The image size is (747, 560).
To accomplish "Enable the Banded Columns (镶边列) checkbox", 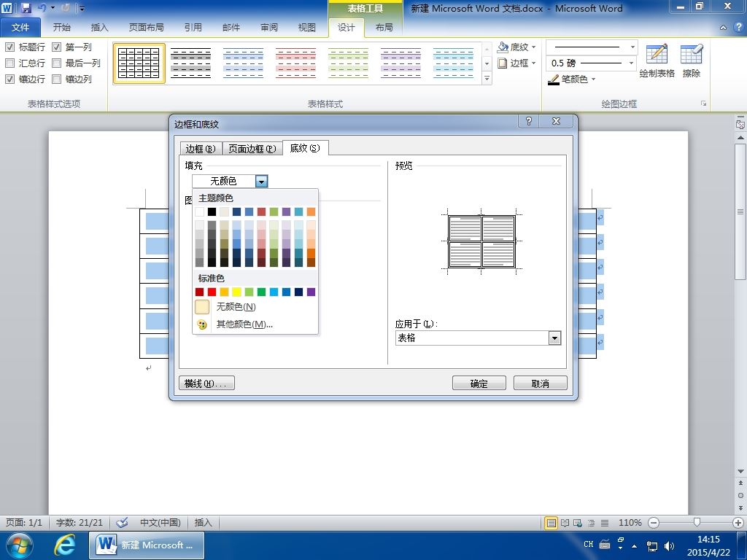I will coord(56,79).
